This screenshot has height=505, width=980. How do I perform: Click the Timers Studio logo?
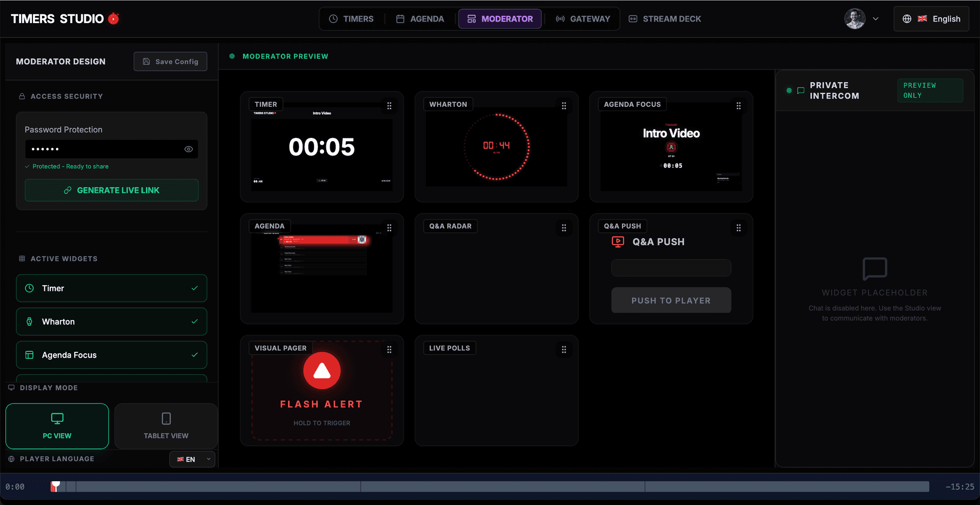click(x=65, y=19)
